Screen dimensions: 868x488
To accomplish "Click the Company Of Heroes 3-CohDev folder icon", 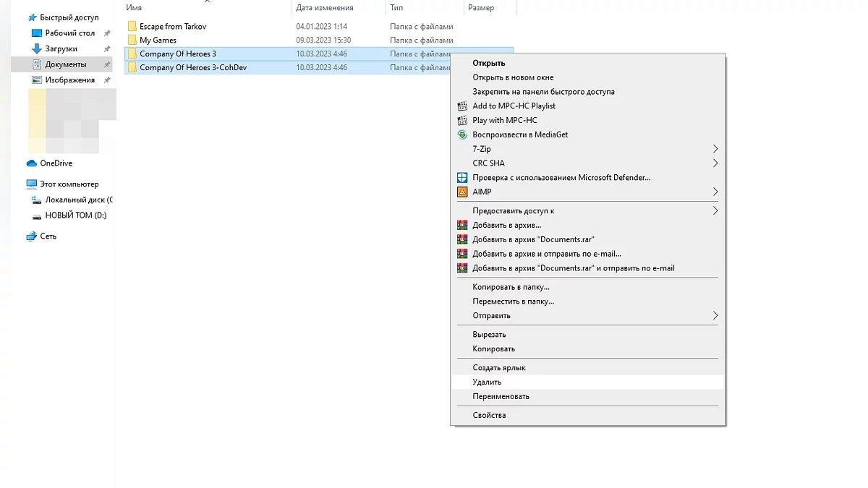I will tap(132, 68).
